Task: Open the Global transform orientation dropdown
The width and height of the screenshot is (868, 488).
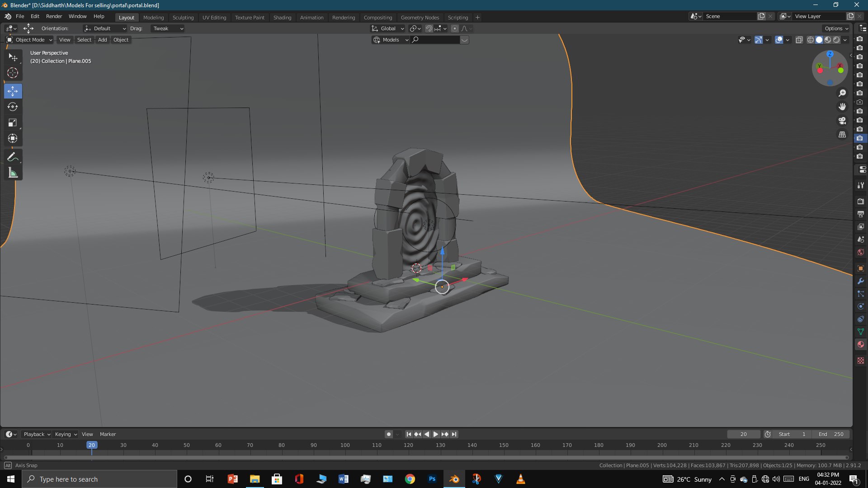Action: [388, 28]
